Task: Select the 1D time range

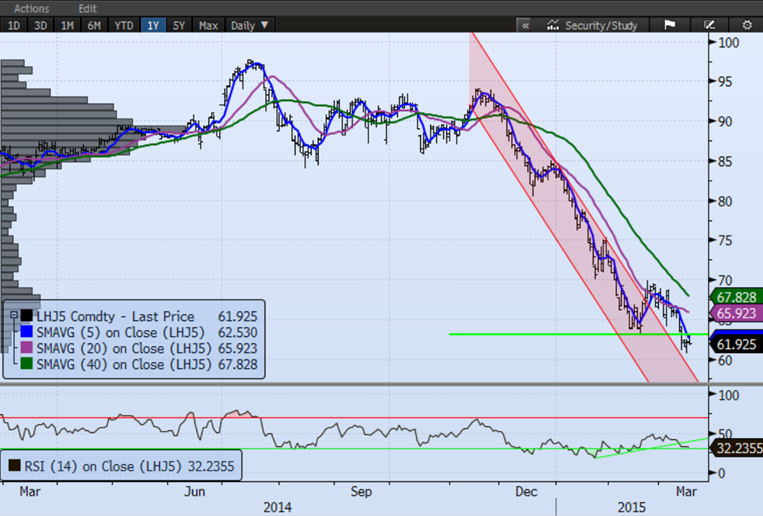Action: pos(14,24)
